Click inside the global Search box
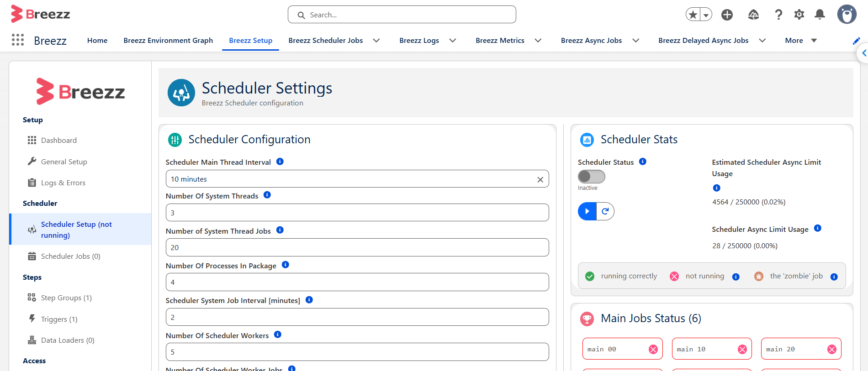Image resolution: width=868 pixels, height=371 pixels. click(x=402, y=15)
